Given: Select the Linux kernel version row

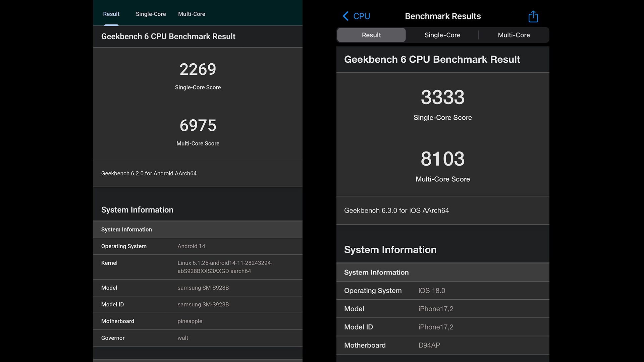Looking at the screenshot, I should point(198,267).
